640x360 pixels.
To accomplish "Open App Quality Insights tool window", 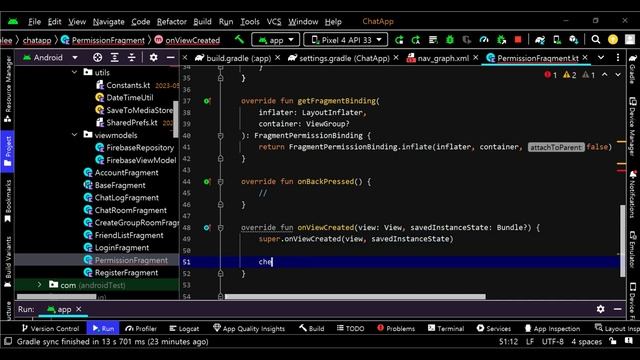I will point(249,328).
